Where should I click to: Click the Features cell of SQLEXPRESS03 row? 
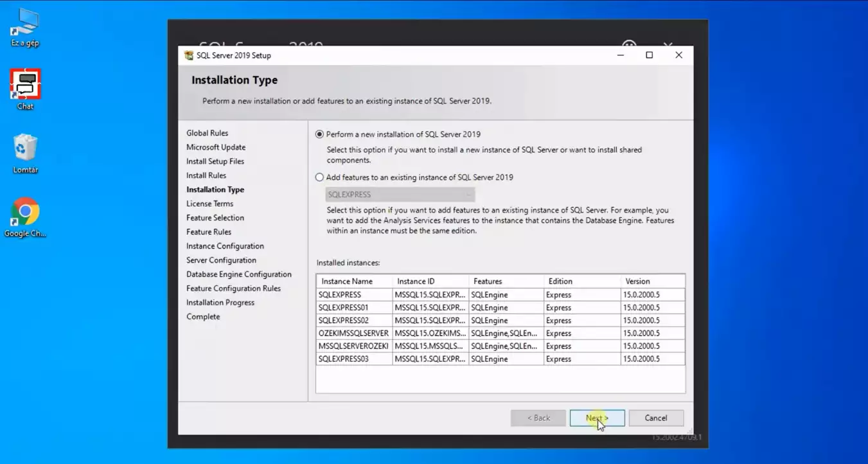click(506, 359)
